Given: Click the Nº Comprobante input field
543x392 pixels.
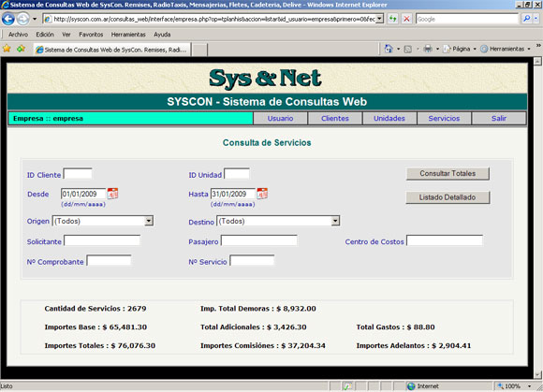Looking at the screenshot, I should pyautogui.click(x=109, y=260).
